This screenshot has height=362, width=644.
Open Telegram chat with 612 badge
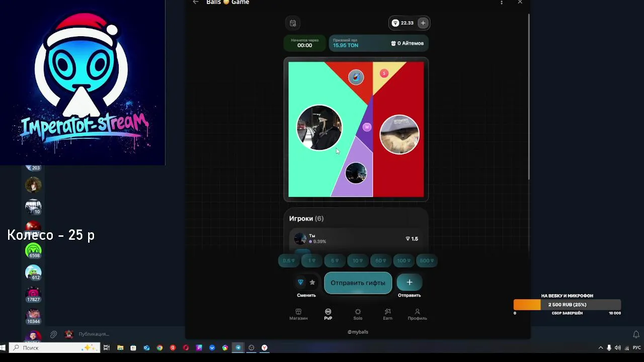coord(33,273)
